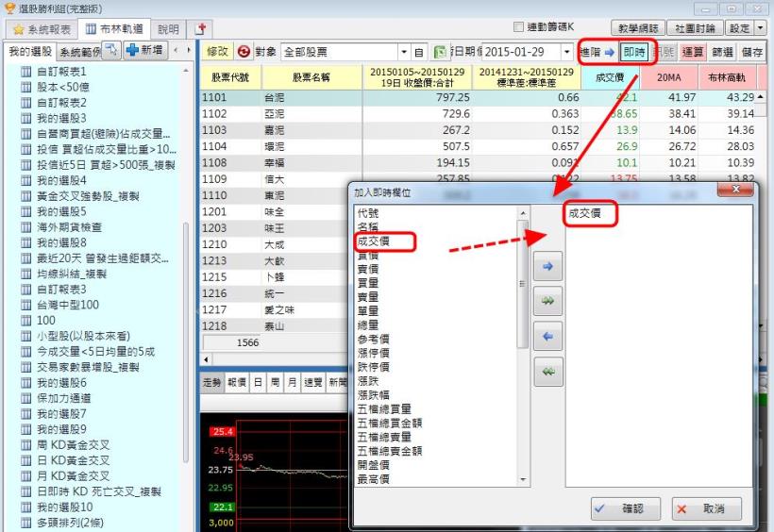Switch to the 布林軌道 tab
This screenshot has width=774, height=532.
(x=114, y=29)
